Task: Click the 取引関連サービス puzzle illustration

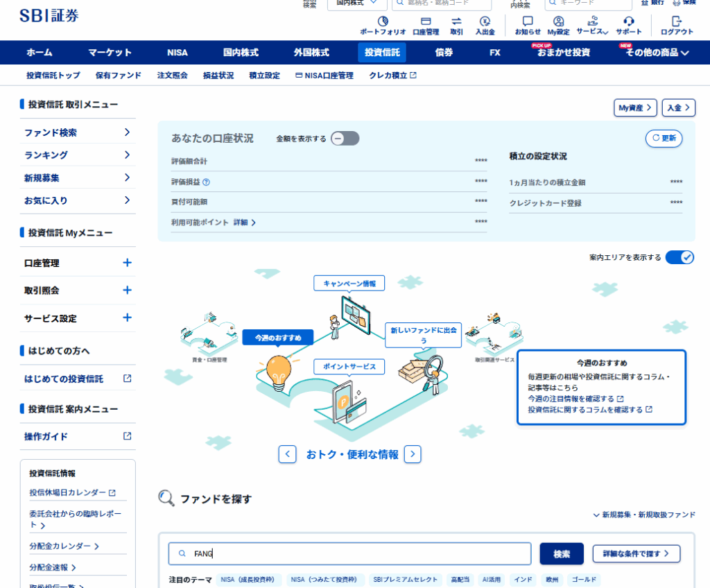Action: [x=494, y=334]
